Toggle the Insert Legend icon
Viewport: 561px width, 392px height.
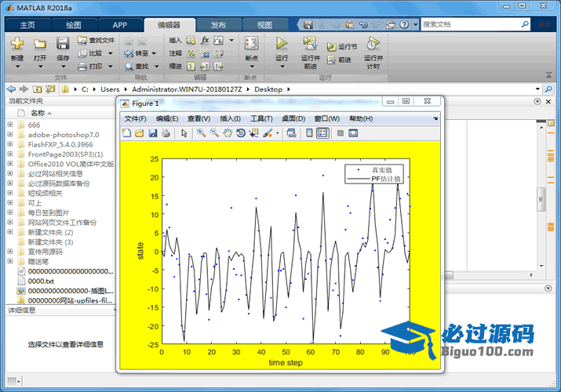[x=322, y=133]
